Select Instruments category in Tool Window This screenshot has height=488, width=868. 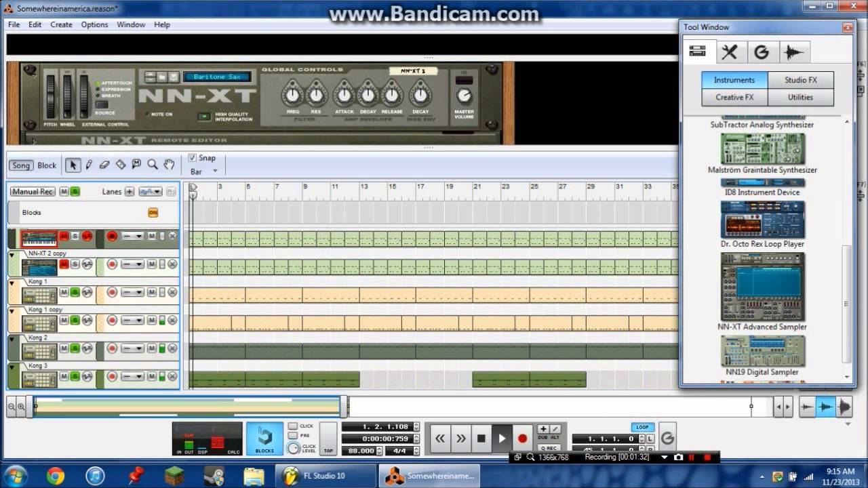pos(734,80)
